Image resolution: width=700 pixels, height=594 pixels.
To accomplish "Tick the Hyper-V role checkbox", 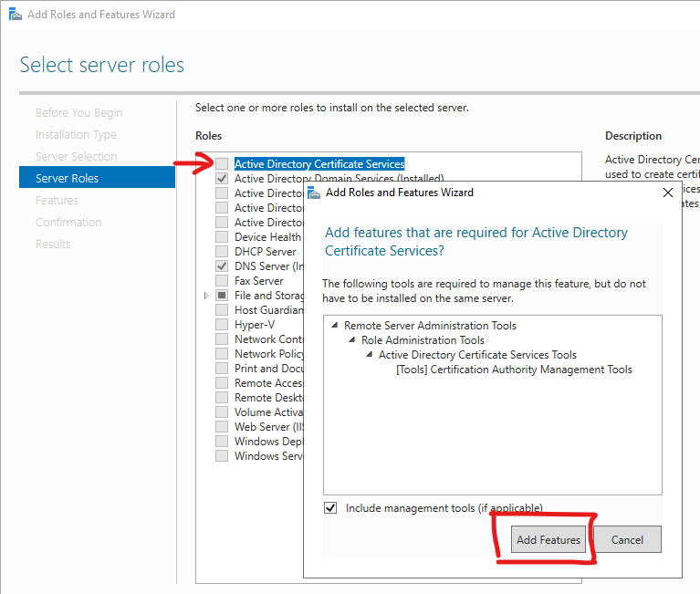I will click(x=222, y=325).
